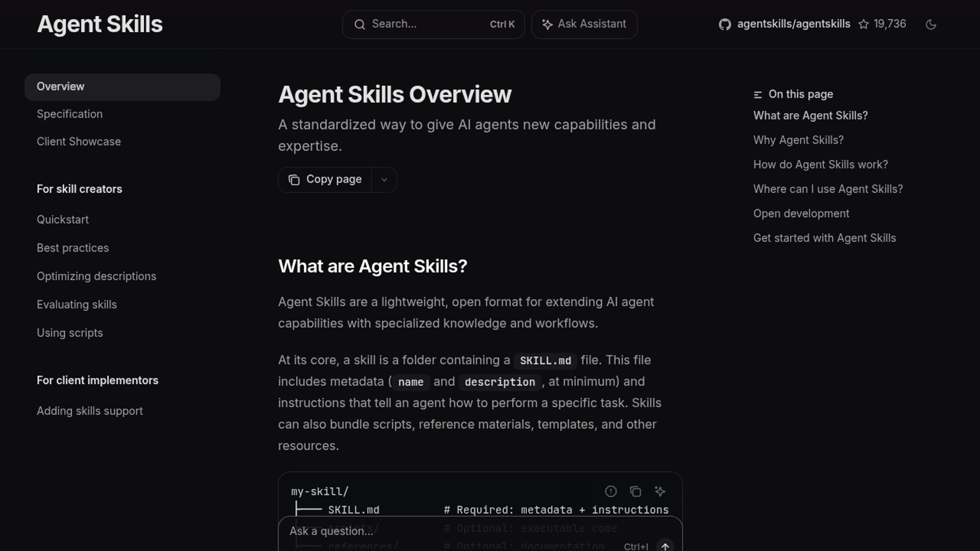Click the For client implementors heading

(x=97, y=381)
